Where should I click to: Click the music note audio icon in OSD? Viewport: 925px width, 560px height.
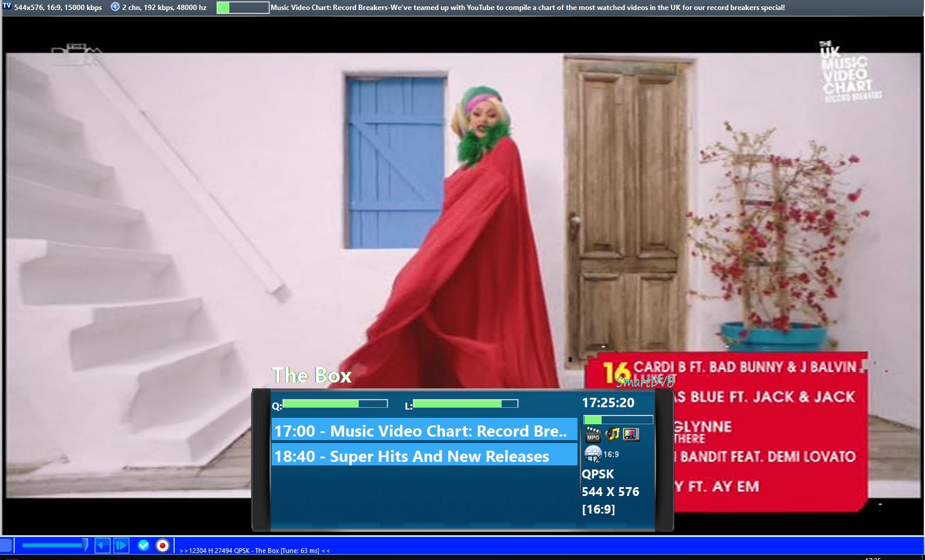click(x=612, y=434)
